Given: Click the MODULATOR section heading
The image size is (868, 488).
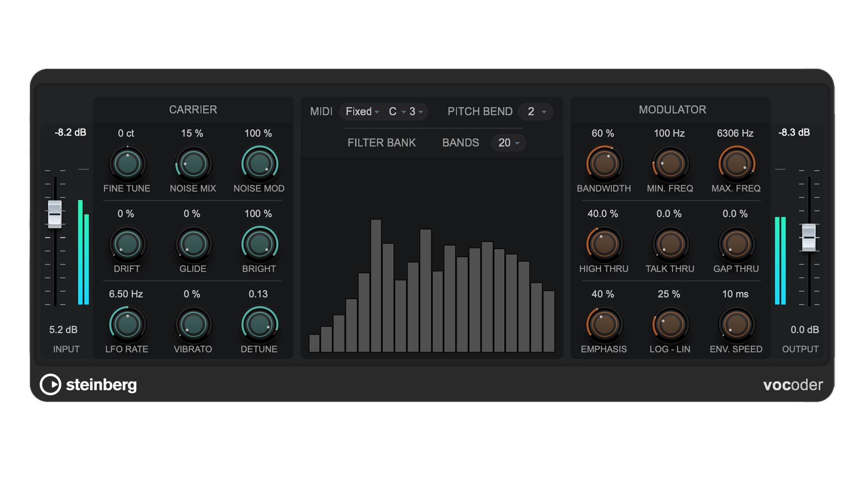Looking at the screenshot, I should (672, 110).
